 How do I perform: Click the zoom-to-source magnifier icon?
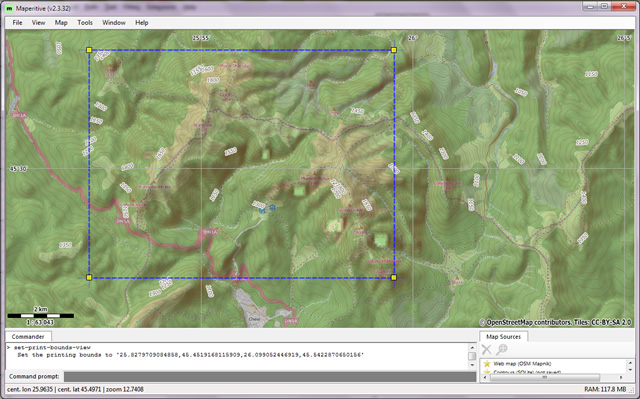pos(502,350)
